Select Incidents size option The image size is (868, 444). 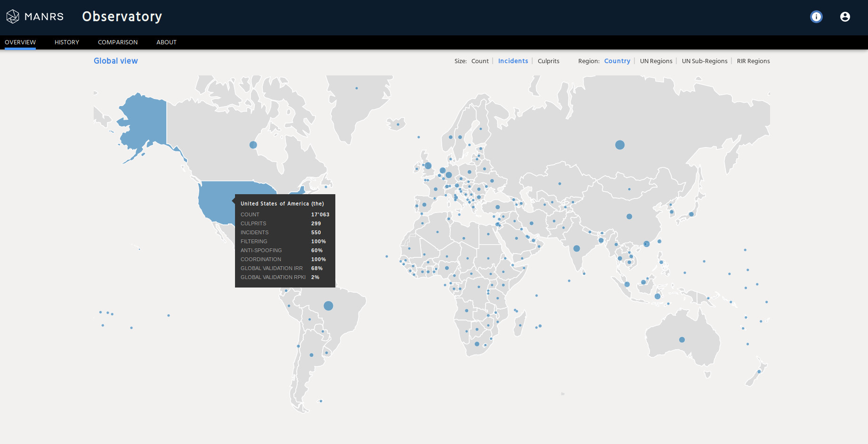click(x=513, y=61)
